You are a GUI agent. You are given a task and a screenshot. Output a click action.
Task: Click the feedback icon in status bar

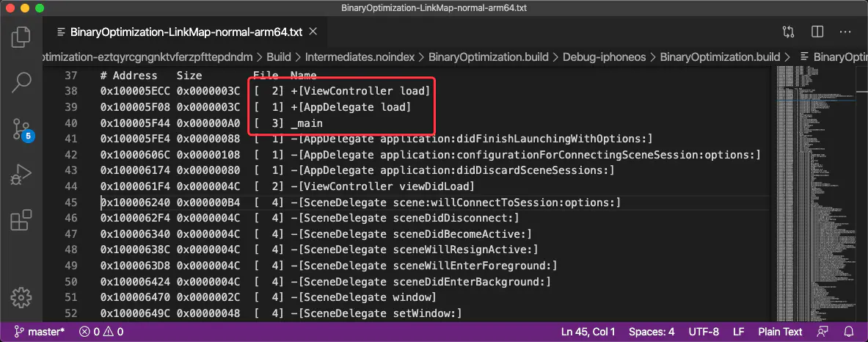click(823, 332)
